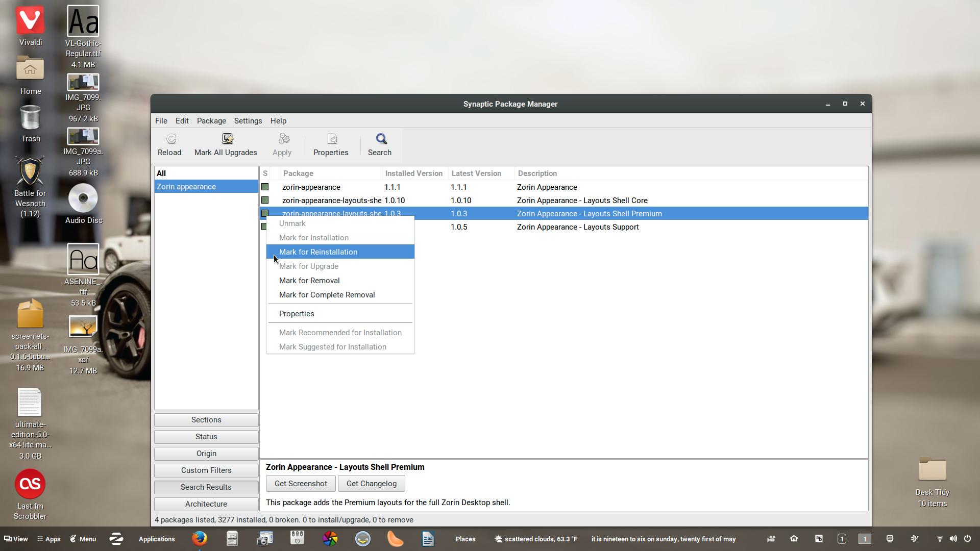Open the Edit menu

point(182,121)
